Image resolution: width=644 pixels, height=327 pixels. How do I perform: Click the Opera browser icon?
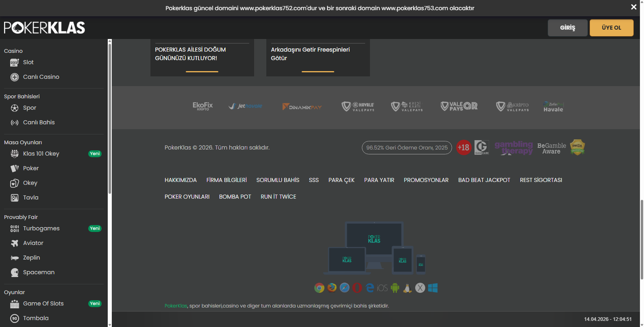[x=357, y=288]
